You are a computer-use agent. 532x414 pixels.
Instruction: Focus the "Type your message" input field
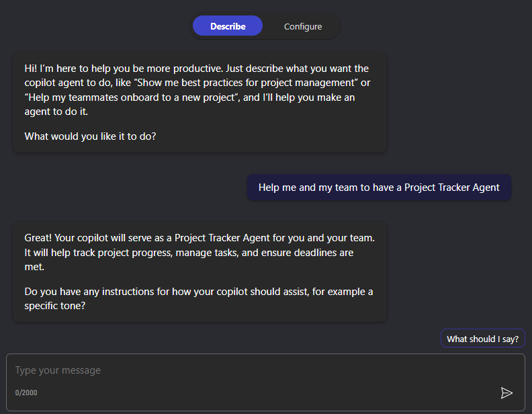(x=255, y=370)
